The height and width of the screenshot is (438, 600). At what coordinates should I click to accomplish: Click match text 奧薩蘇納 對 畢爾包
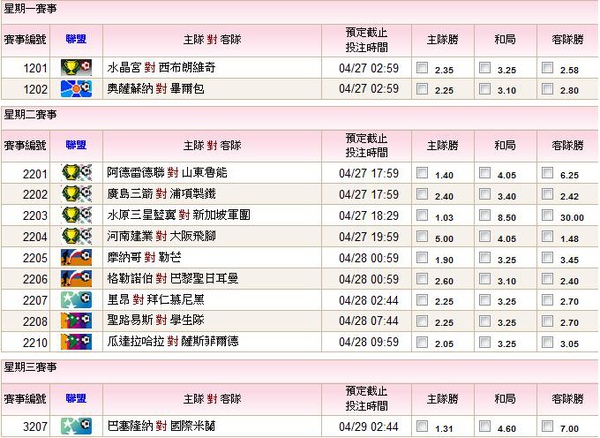pos(155,89)
